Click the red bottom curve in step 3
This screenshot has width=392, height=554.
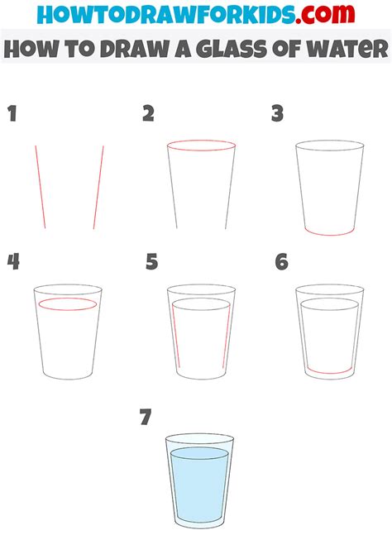click(329, 232)
